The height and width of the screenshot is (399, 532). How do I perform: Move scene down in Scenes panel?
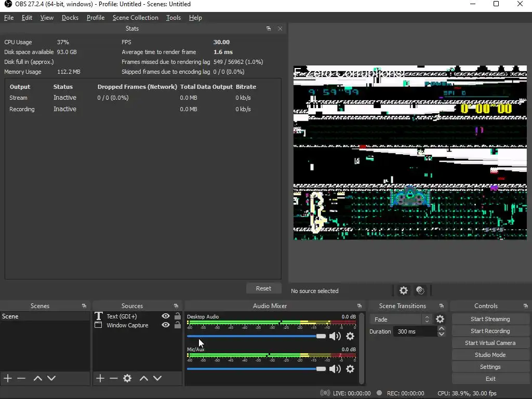pyautogui.click(x=51, y=378)
